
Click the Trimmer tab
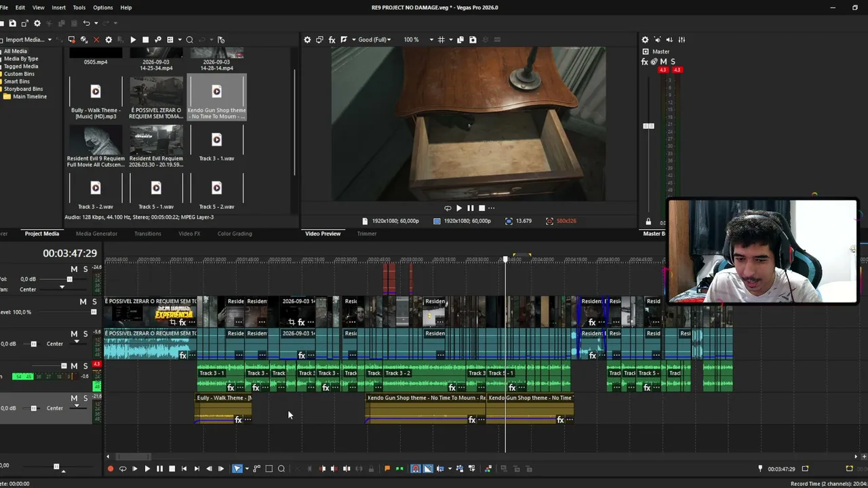(367, 233)
